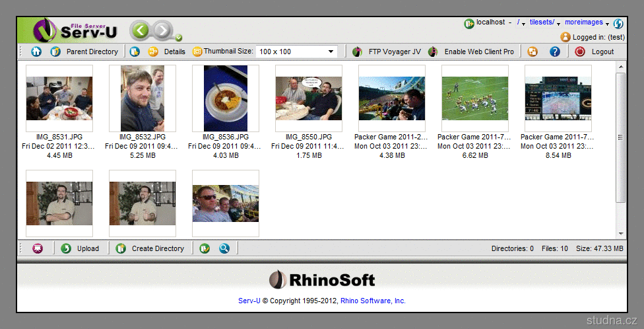
Task: Click the scroll down arrow of file list
Action: click(x=620, y=234)
